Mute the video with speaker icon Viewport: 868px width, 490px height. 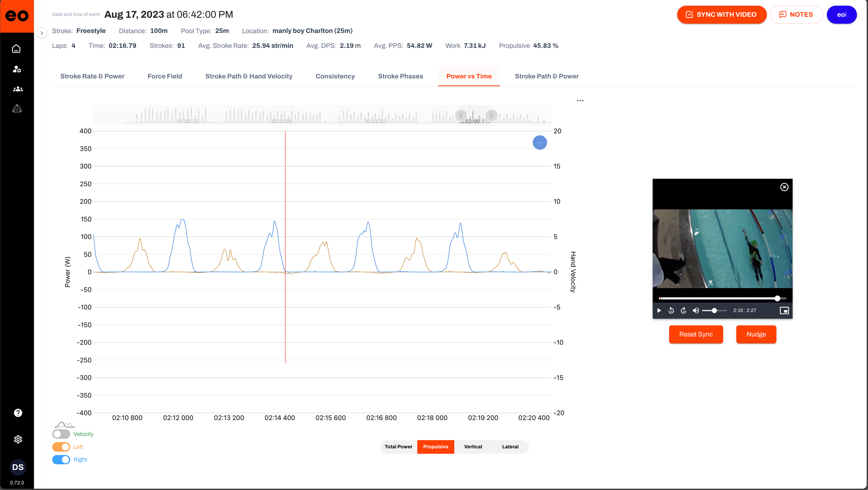pos(695,310)
